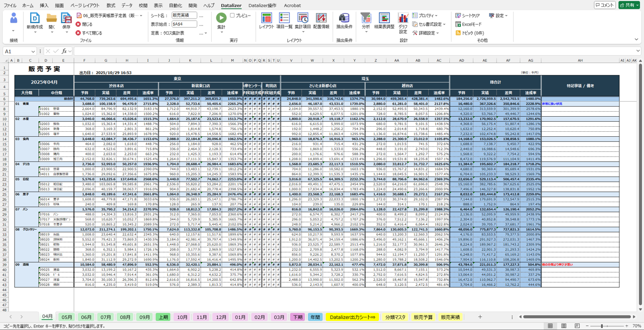
Task: Click the シートクリア button
Action: tap(467, 16)
